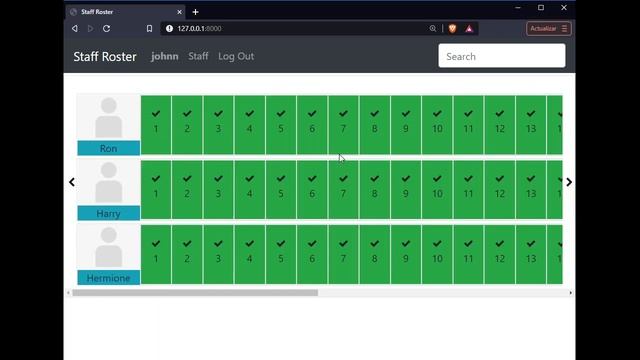The height and width of the screenshot is (360, 640).
Task: Maximize the browser window
Action: click(541, 8)
